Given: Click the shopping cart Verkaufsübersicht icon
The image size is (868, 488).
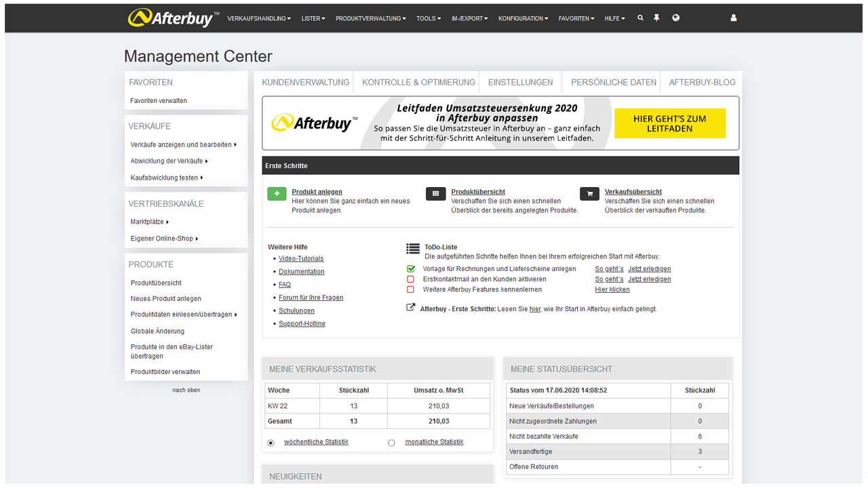Looking at the screenshot, I should (x=589, y=194).
